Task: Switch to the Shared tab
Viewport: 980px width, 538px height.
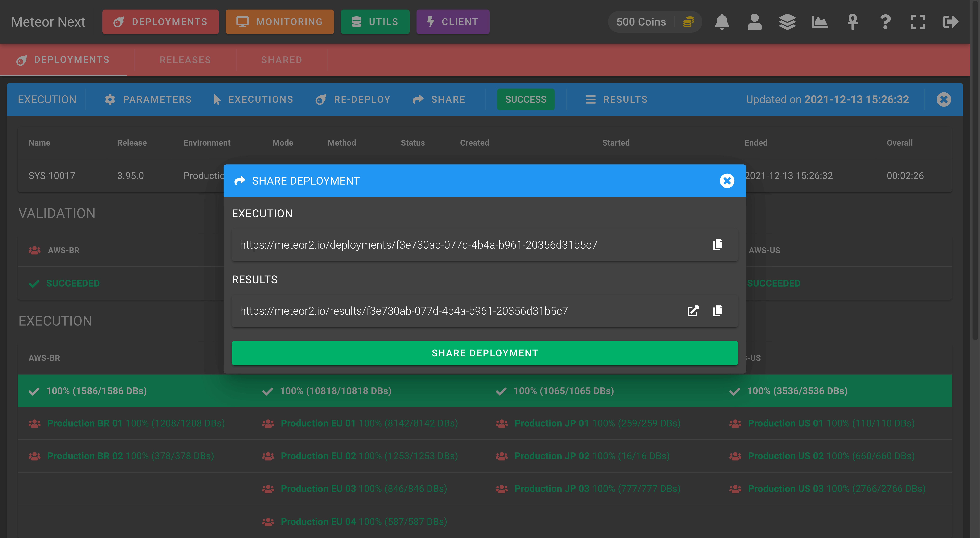Action: pos(282,60)
